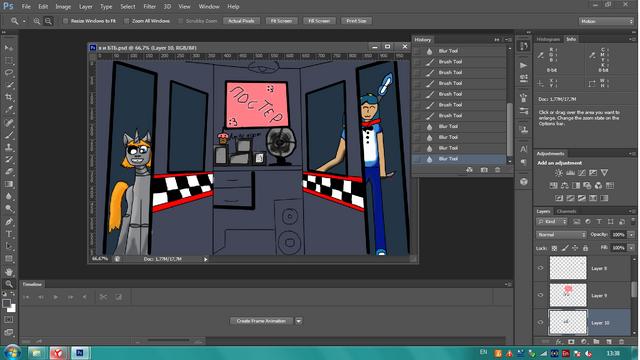Select the Eraser tool

point(9,171)
